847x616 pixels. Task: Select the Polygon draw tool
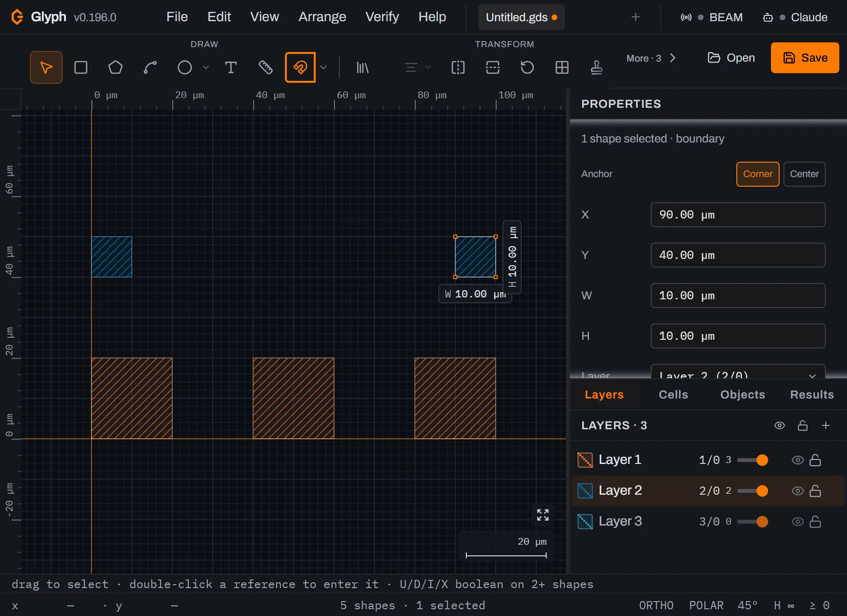[115, 67]
